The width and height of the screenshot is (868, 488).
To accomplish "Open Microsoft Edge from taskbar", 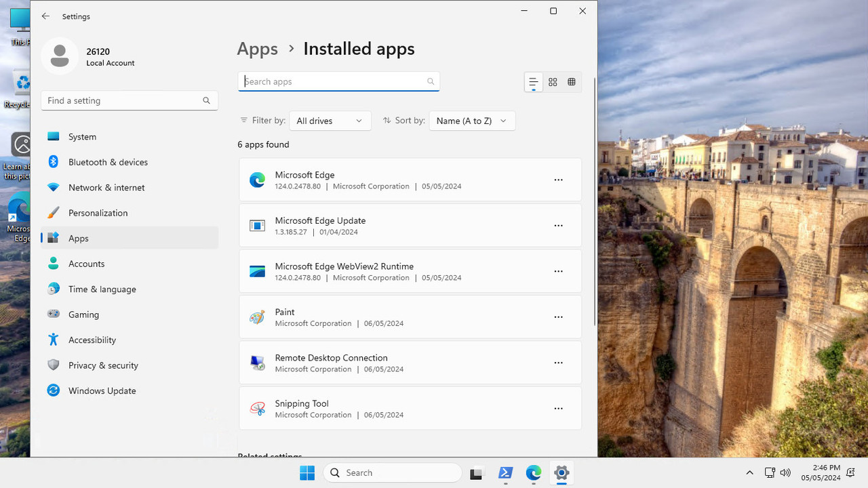I will pos(534,473).
